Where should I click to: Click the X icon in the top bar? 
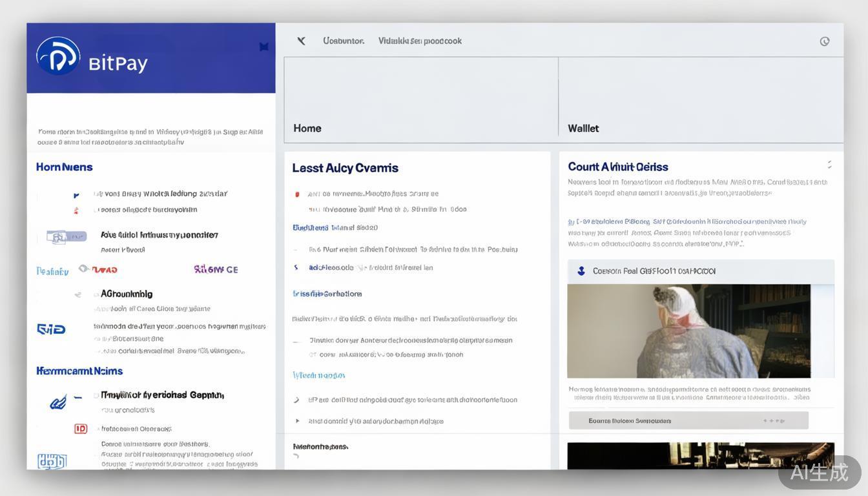pyautogui.click(x=301, y=41)
